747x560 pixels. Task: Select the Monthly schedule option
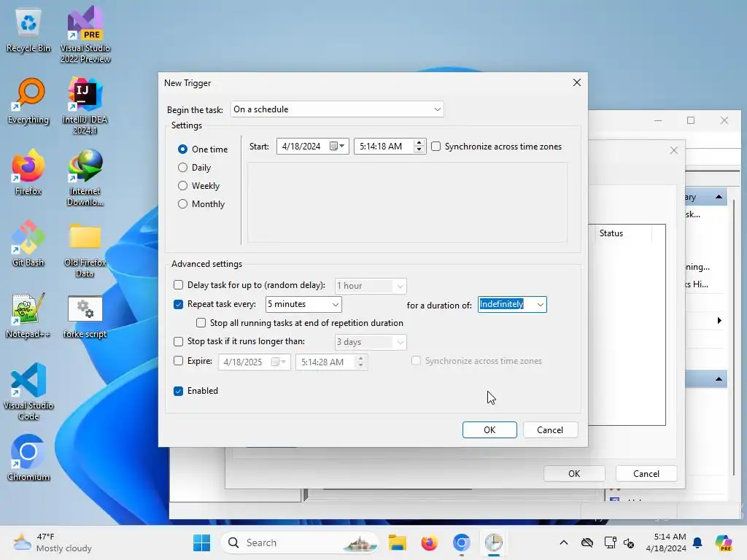pyautogui.click(x=182, y=204)
